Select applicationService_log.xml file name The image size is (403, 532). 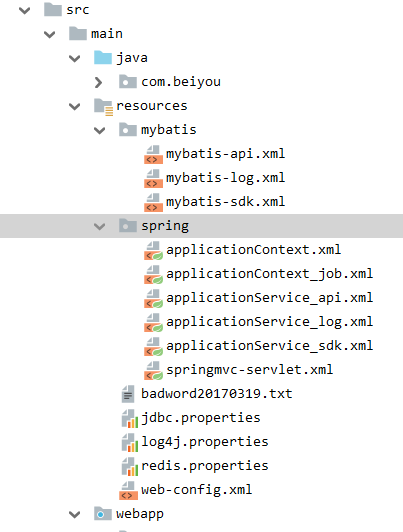(269, 322)
